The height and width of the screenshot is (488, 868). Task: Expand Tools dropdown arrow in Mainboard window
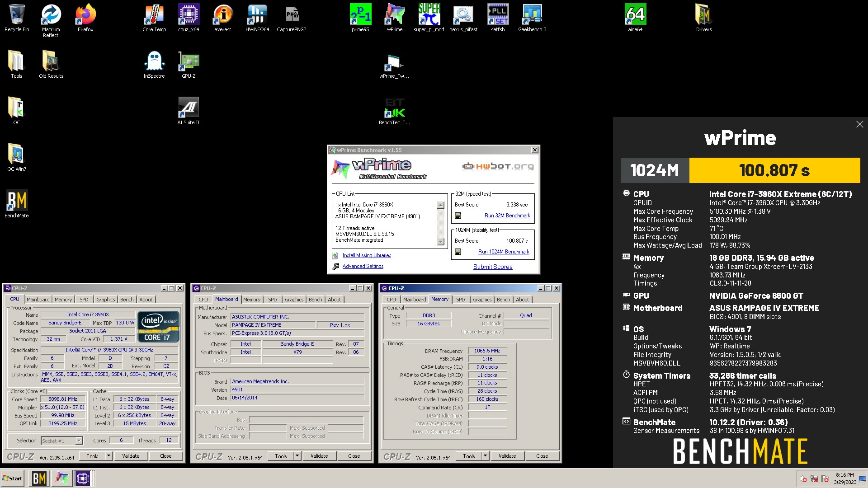[x=297, y=456]
